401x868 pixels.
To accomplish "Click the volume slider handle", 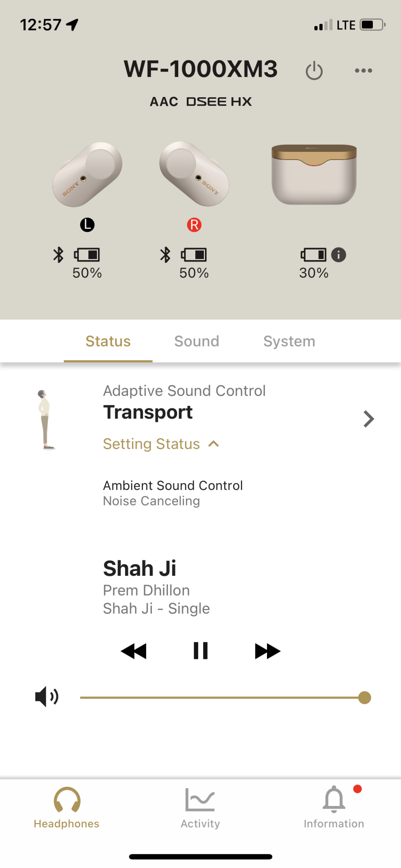I will 365,698.
